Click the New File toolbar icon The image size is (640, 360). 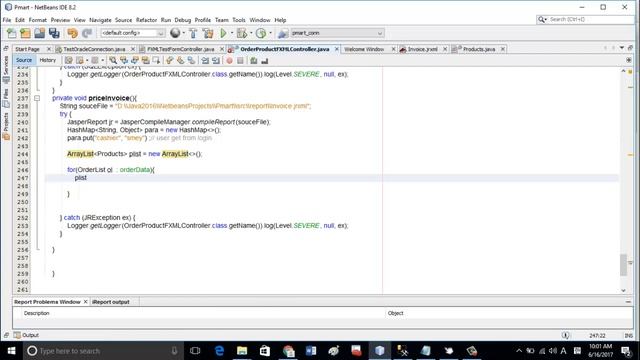(11, 33)
